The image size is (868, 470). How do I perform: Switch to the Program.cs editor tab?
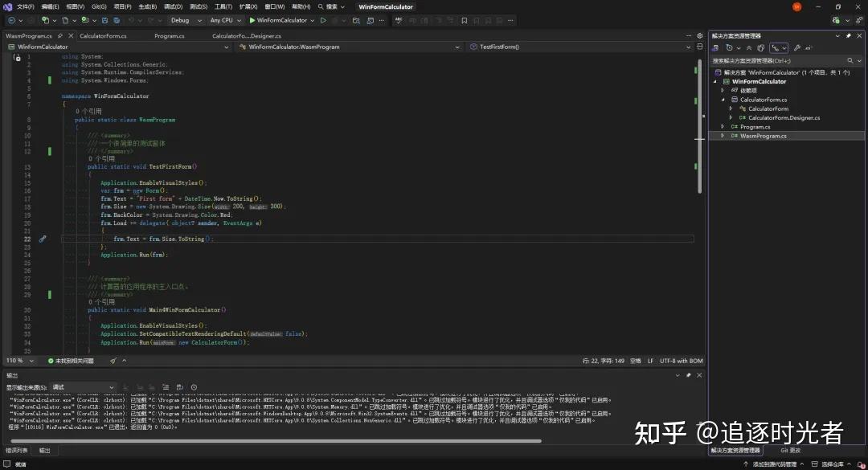pyautogui.click(x=170, y=36)
